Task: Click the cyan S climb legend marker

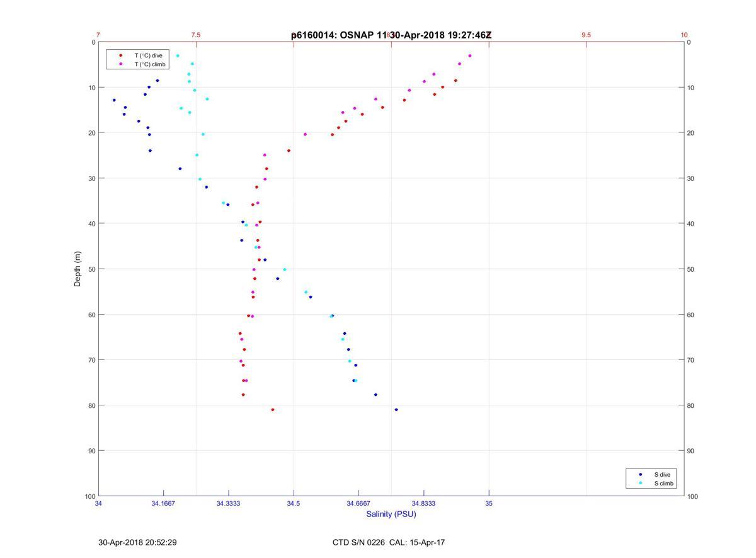Action: pos(641,484)
